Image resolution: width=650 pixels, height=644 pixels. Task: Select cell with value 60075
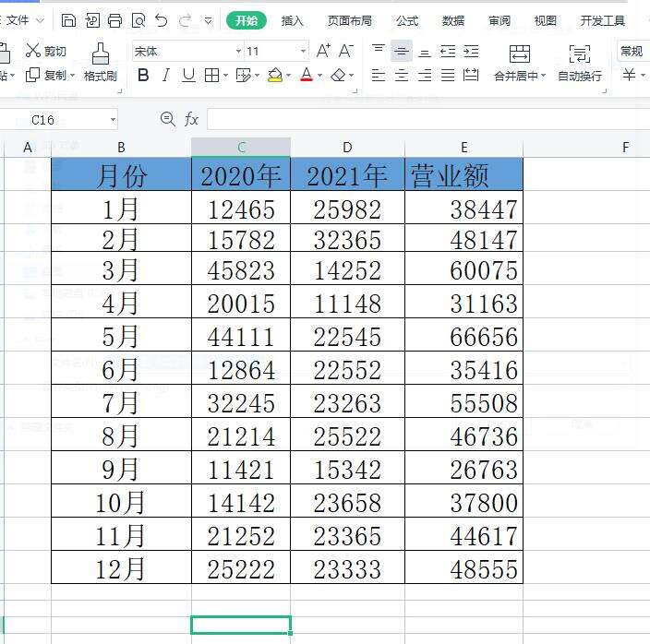point(463,269)
